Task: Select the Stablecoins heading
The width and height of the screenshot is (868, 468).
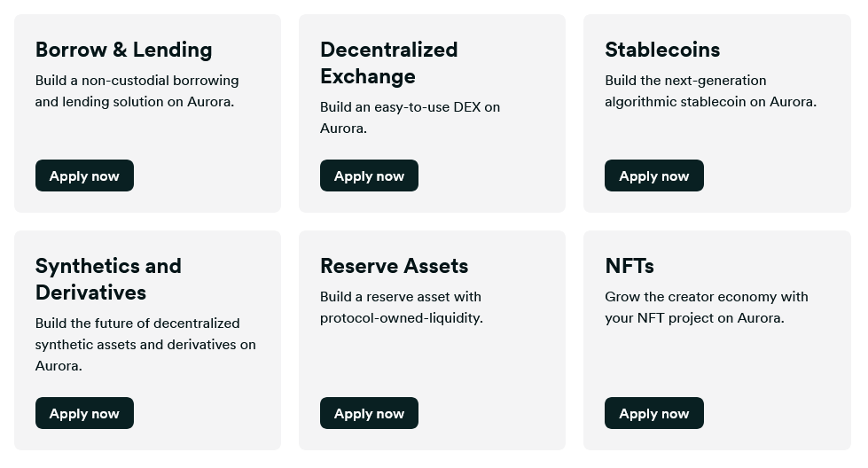Action: point(662,50)
